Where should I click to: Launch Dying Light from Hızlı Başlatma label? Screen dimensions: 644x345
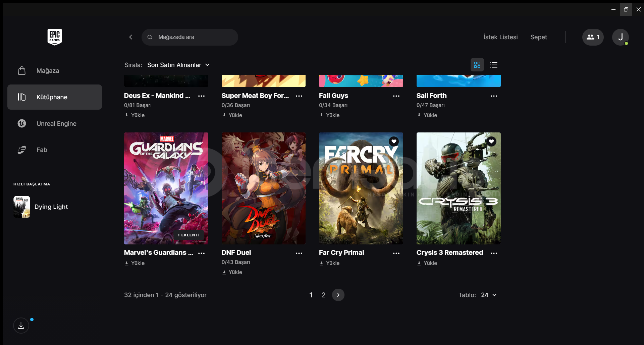point(51,207)
